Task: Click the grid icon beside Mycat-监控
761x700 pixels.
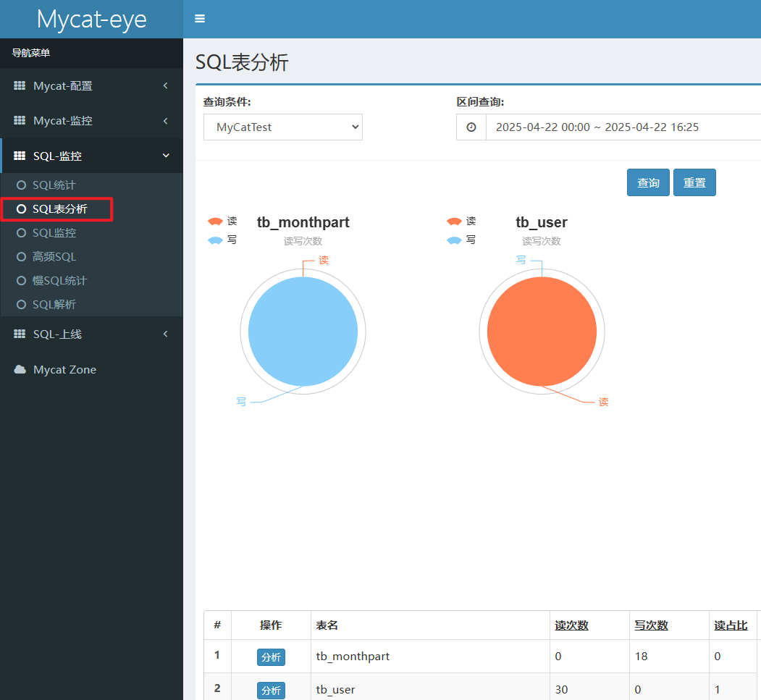Action: point(20,121)
